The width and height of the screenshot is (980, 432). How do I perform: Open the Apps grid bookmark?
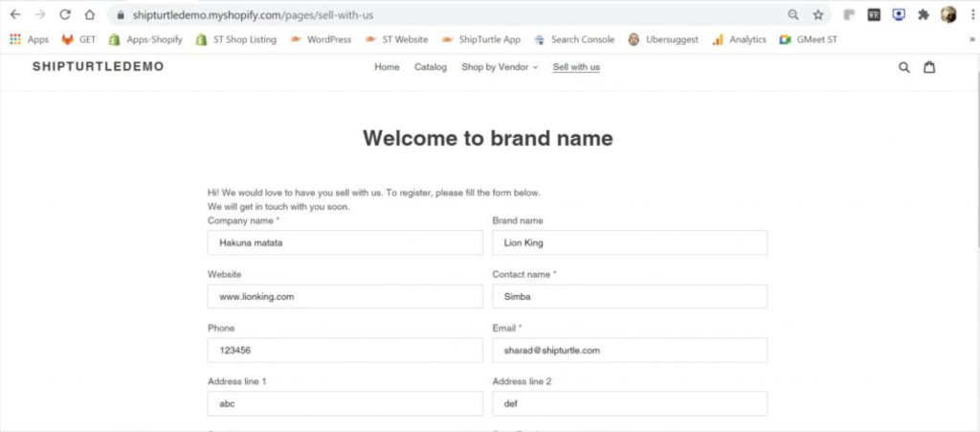[x=30, y=39]
